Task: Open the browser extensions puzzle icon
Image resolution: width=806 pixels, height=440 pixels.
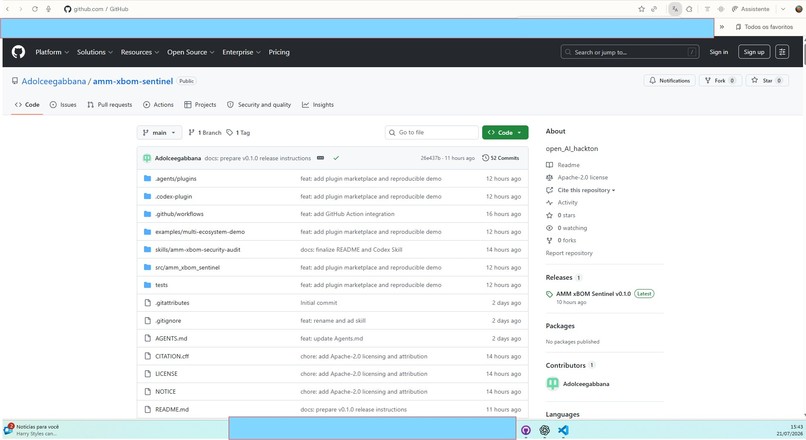Action: [689, 9]
